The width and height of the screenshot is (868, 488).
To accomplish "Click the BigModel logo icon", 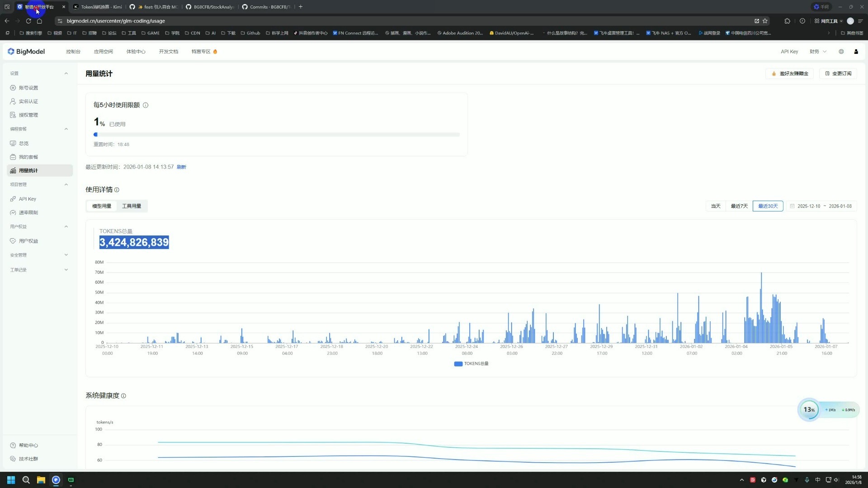I will click(x=11, y=52).
